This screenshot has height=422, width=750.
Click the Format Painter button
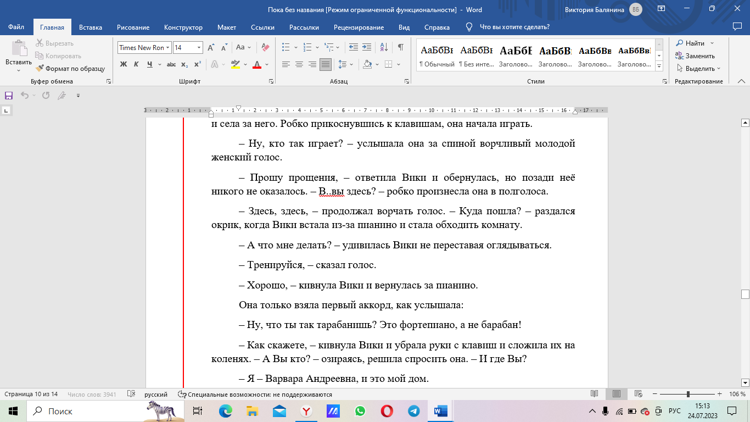(70, 69)
